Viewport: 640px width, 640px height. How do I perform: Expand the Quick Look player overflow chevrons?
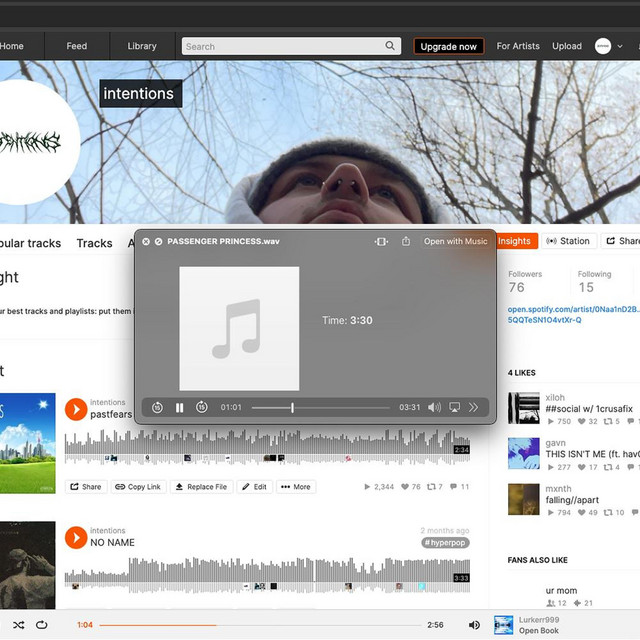[474, 407]
